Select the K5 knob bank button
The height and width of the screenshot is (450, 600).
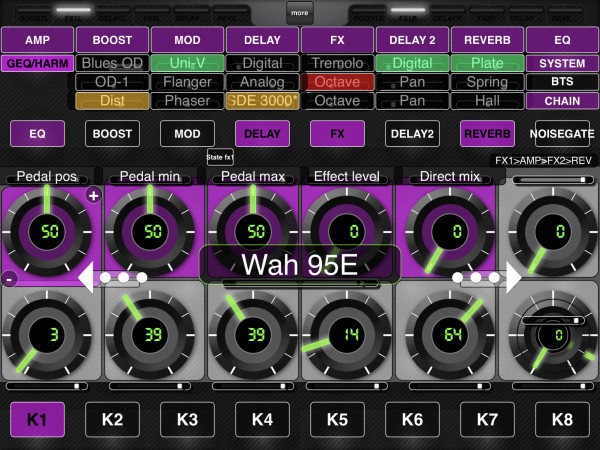point(338,419)
